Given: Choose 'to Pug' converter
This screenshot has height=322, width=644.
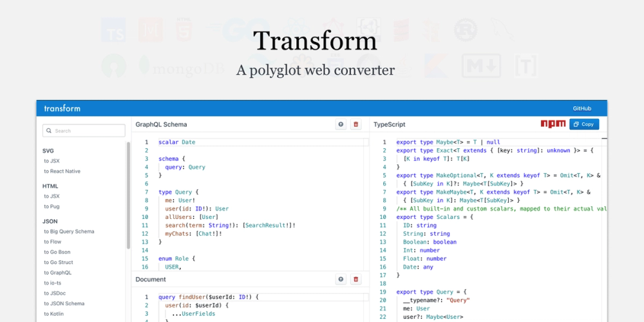Looking at the screenshot, I should [x=52, y=207].
